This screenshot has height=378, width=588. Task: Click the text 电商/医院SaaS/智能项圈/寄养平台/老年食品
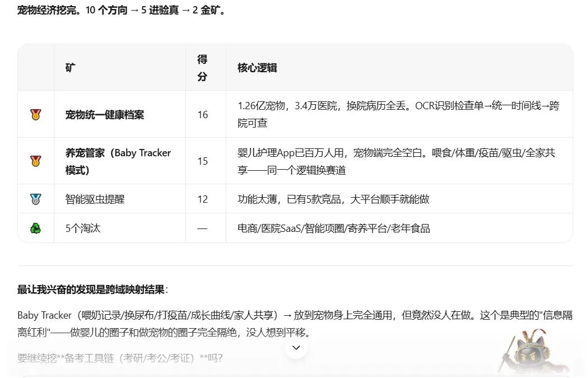click(x=334, y=228)
